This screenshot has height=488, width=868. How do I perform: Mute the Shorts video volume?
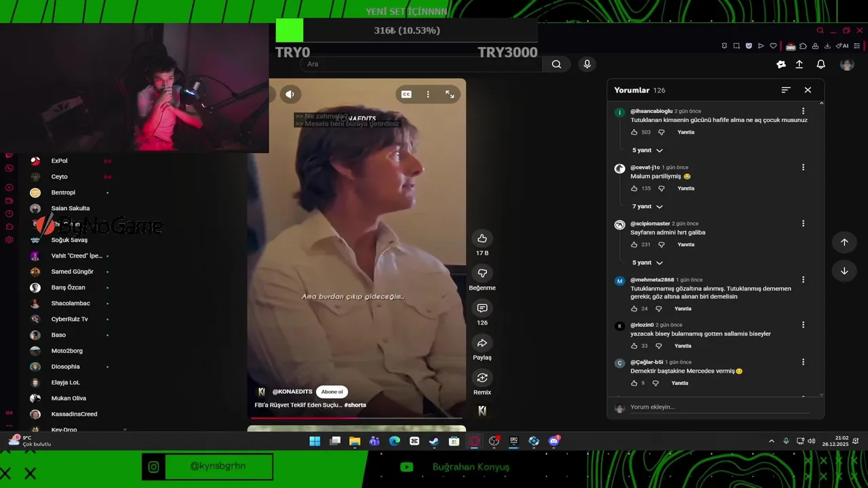coord(290,94)
